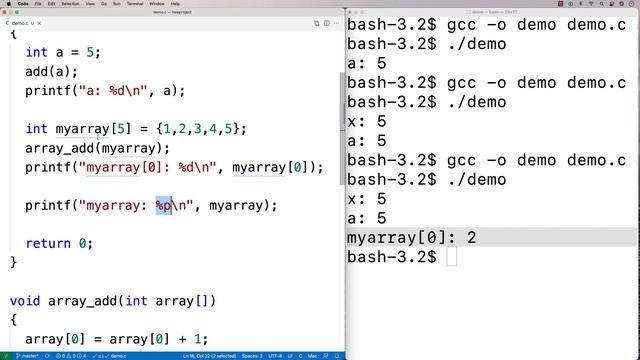Click the Terminal window title bar
The height and width of the screenshot is (360, 640).
492,12
